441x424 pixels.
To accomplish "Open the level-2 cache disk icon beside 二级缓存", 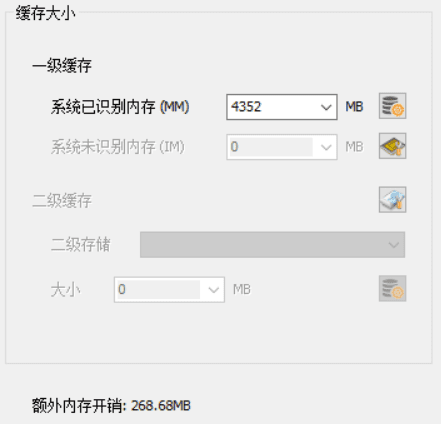I will (x=392, y=199).
